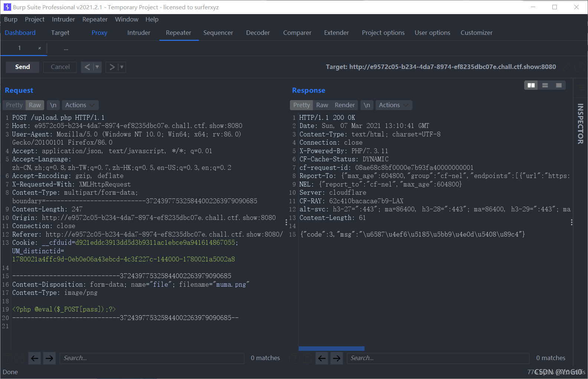The height and width of the screenshot is (379, 588).
Task: Open the Window menu
Action: click(x=127, y=19)
